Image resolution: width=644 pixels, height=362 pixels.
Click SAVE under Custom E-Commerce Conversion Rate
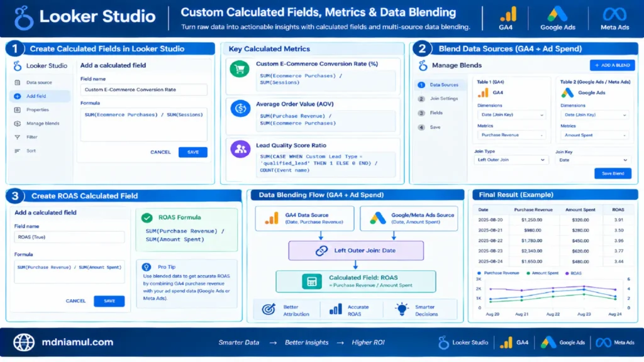[192, 152]
